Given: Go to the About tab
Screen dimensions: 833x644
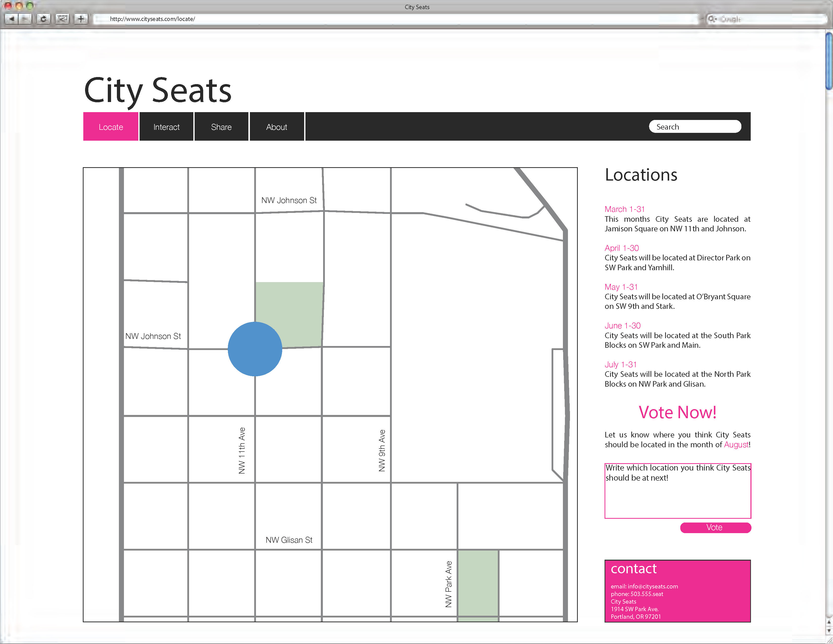Looking at the screenshot, I should point(276,127).
